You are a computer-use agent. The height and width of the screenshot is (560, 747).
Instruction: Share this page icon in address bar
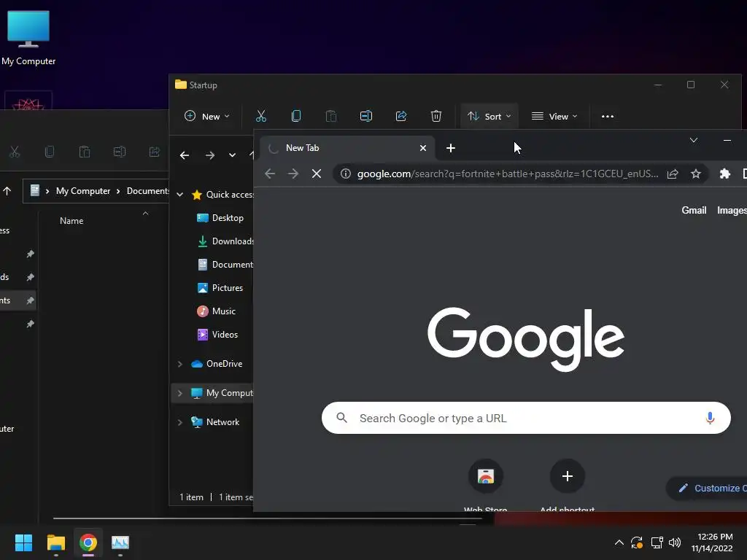click(x=673, y=174)
